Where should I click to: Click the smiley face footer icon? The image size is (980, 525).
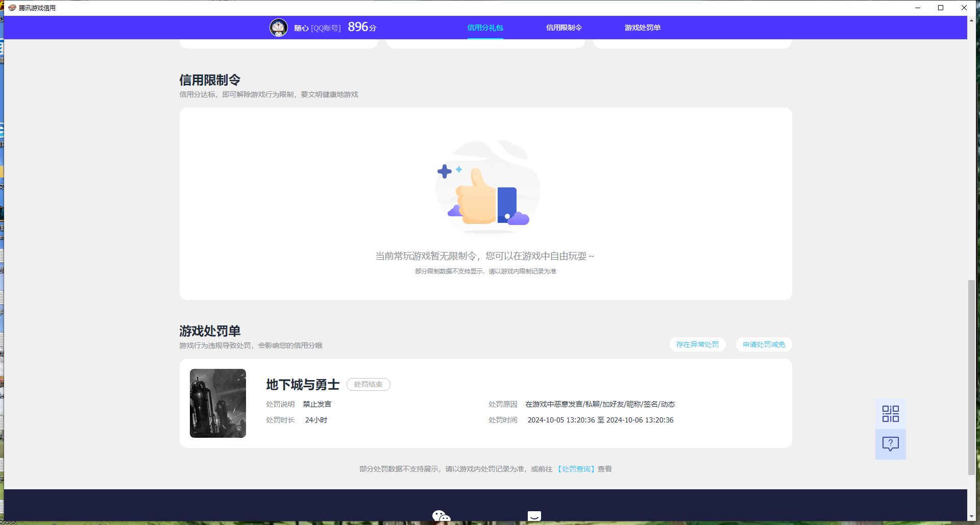[534, 516]
